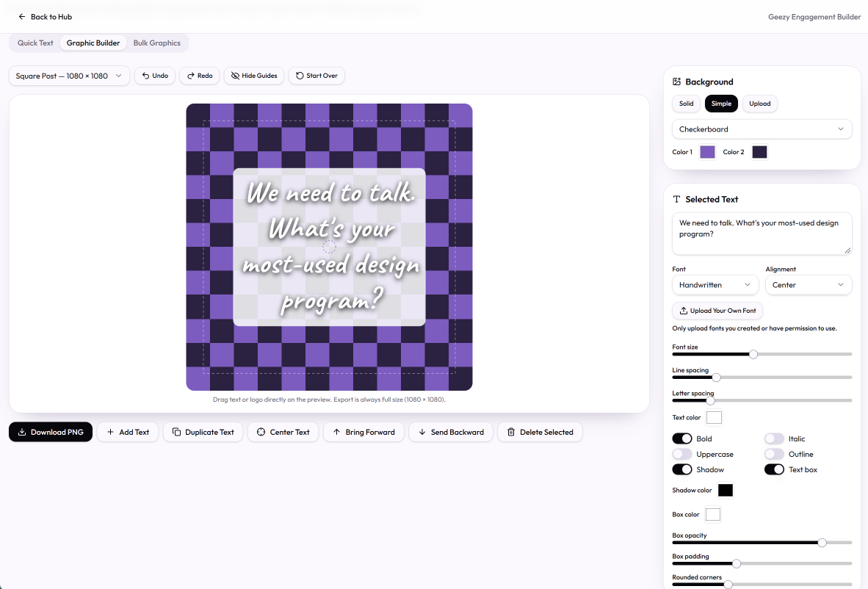Click the Upload Your Own Font label
Screen dimensions: 868x589
click(x=723, y=311)
